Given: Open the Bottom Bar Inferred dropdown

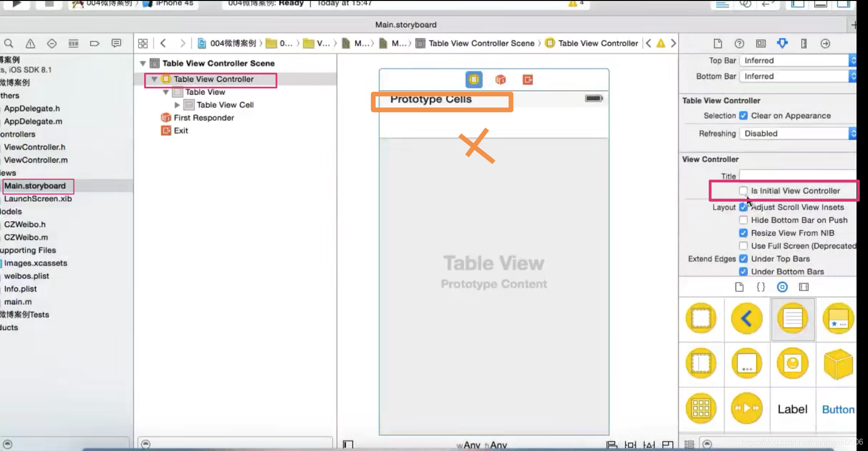Looking at the screenshot, I should click(798, 76).
